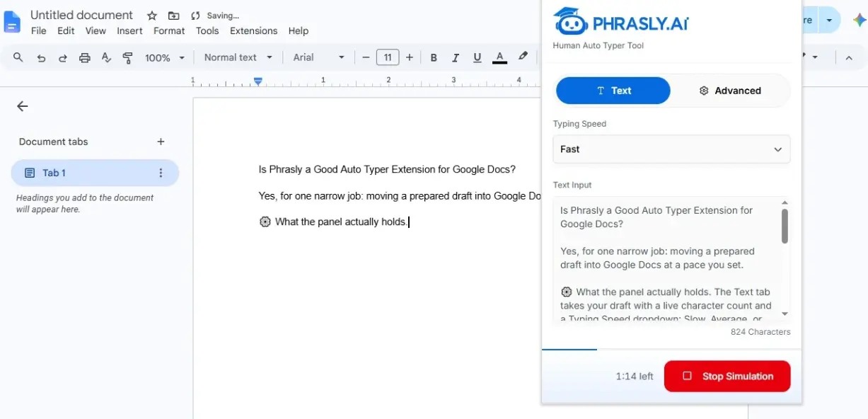The image size is (868, 419).
Task: Open the Format menu
Action: pos(169,30)
